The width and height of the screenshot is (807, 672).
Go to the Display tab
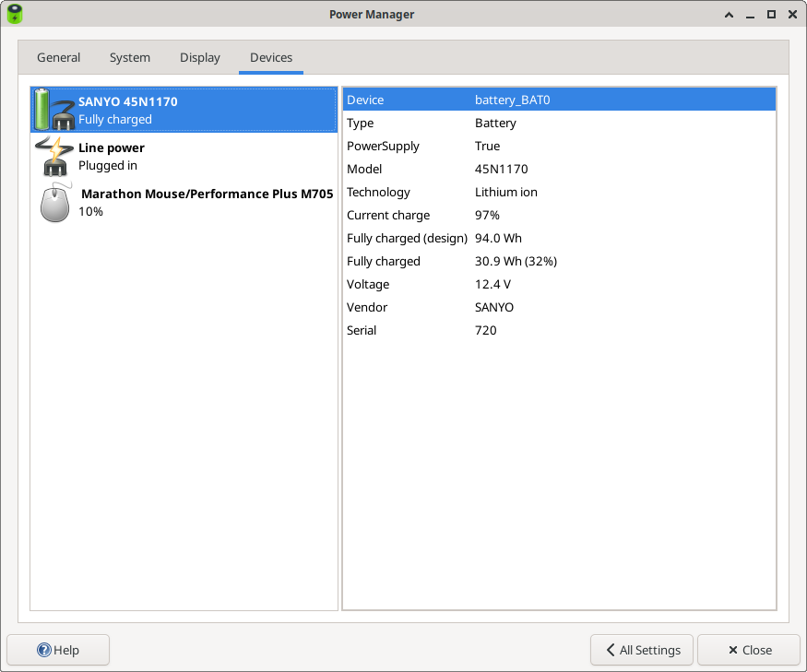(x=199, y=57)
